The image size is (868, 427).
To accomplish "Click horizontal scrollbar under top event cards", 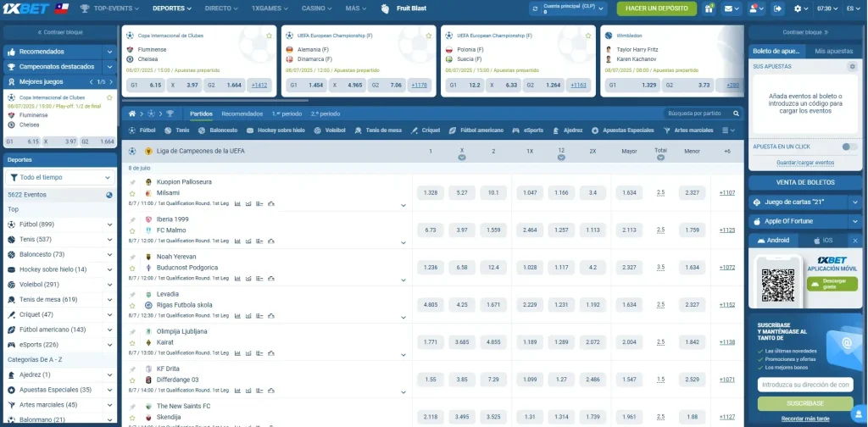I will pyautogui.click(x=214, y=101).
